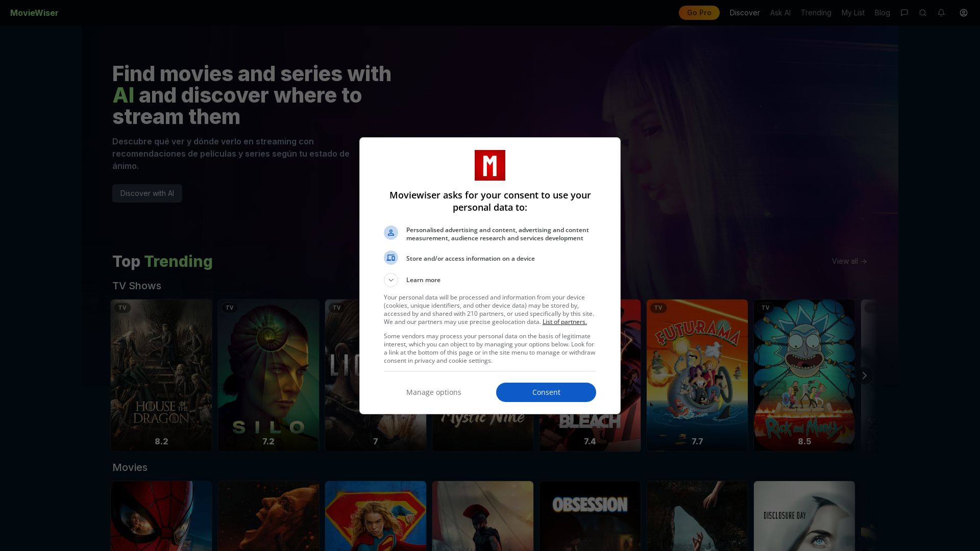Open the My List menu item

click(853, 13)
